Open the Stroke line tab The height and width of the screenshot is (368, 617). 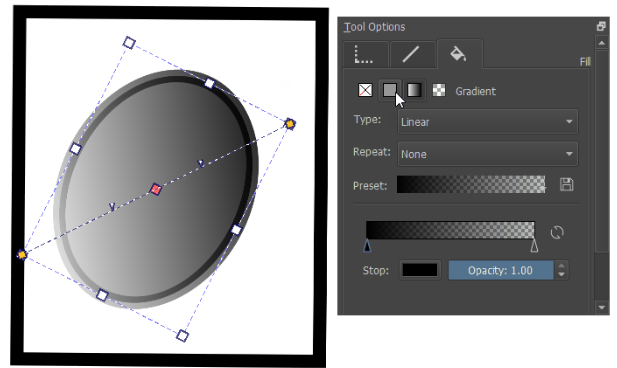click(x=412, y=54)
